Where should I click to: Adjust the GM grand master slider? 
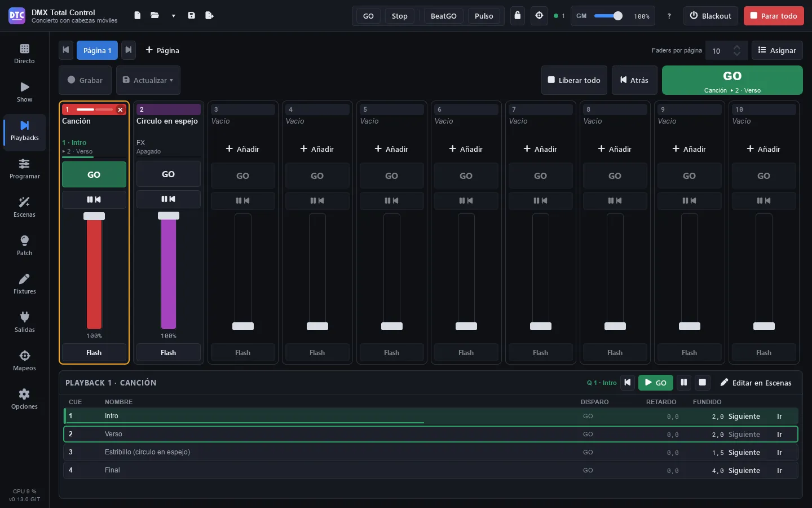[x=609, y=16]
